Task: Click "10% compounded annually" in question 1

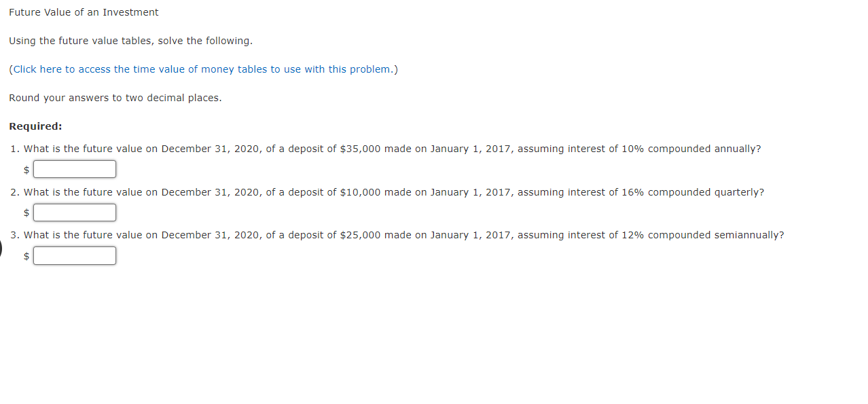Action: pyautogui.click(x=691, y=149)
